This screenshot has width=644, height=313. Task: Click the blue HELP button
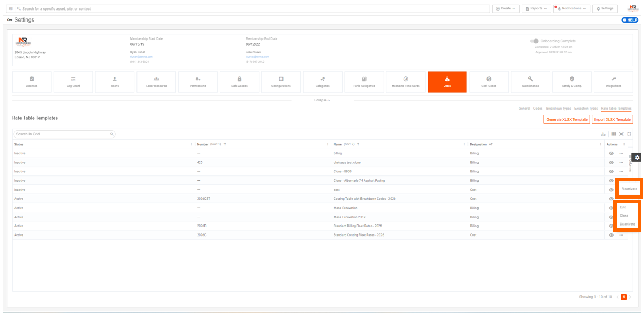coord(630,20)
